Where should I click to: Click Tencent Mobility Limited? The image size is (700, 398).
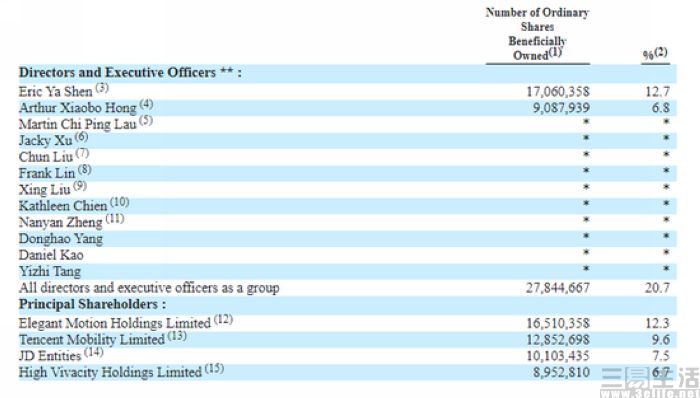[x=92, y=340]
